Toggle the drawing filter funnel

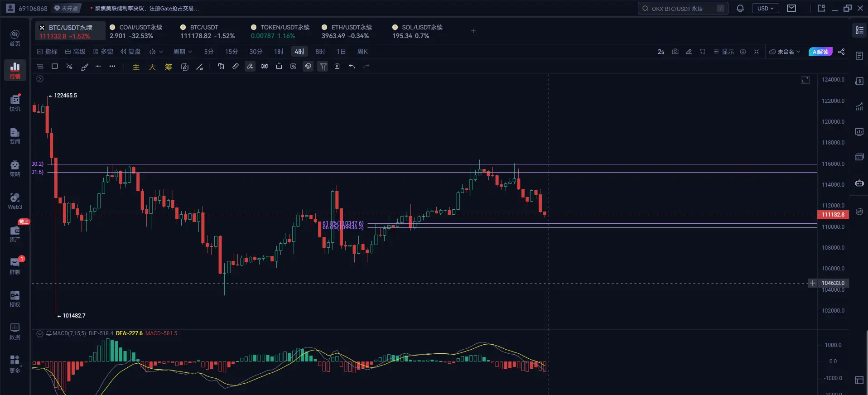[x=323, y=67]
